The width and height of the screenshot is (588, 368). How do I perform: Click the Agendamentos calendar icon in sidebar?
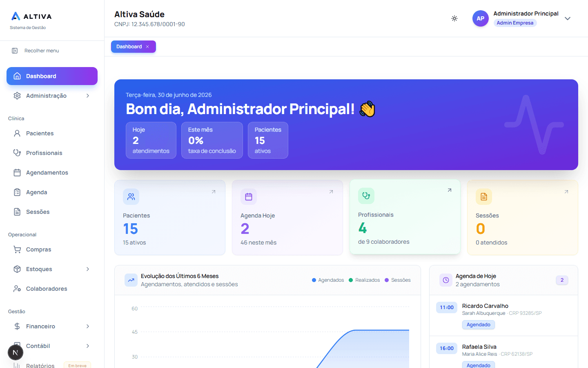tap(17, 173)
